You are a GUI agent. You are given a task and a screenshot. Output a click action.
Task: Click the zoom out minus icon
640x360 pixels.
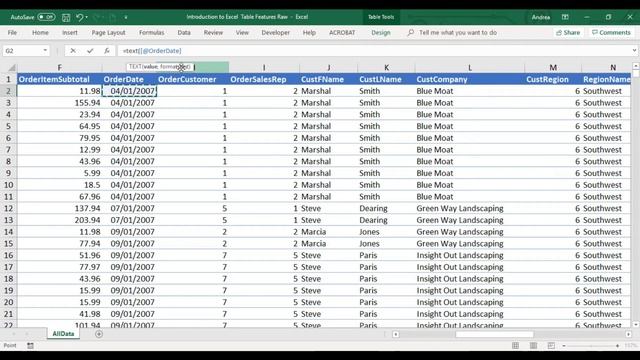pyautogui.click(x=564, y=346)
